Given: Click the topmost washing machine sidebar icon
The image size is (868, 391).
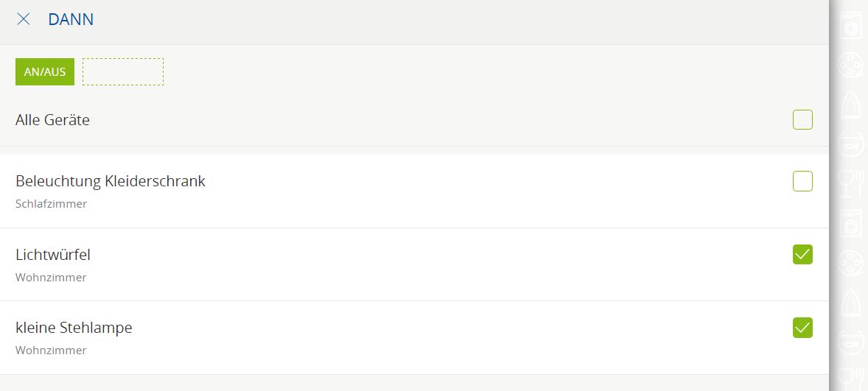Looking at the screenshot, I should [x=851, y=26].
